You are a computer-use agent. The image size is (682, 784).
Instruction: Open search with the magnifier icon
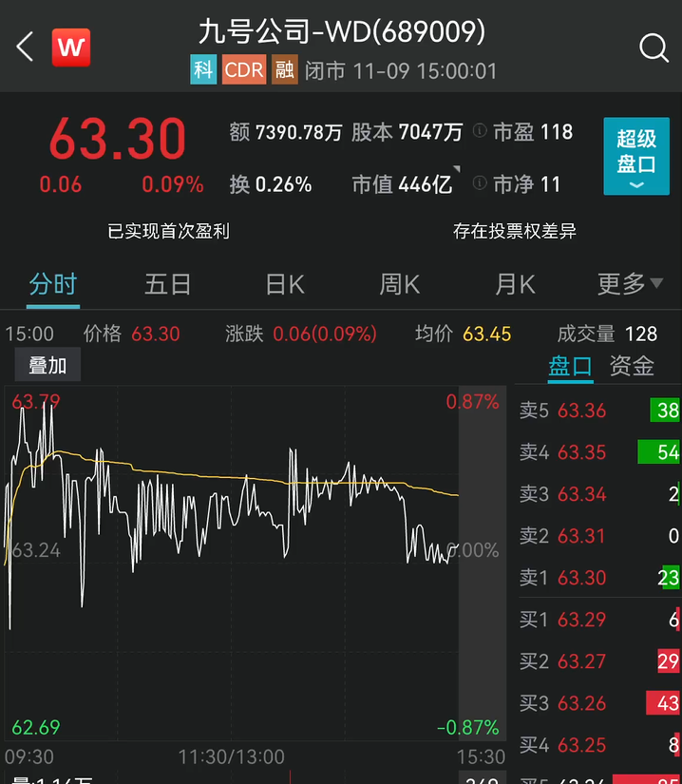click(x=654, y=48)
